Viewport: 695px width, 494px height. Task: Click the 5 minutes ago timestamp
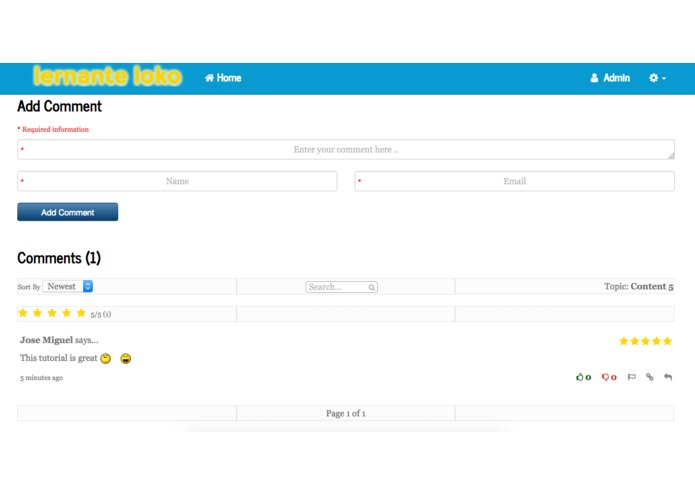tap(41, 378)
